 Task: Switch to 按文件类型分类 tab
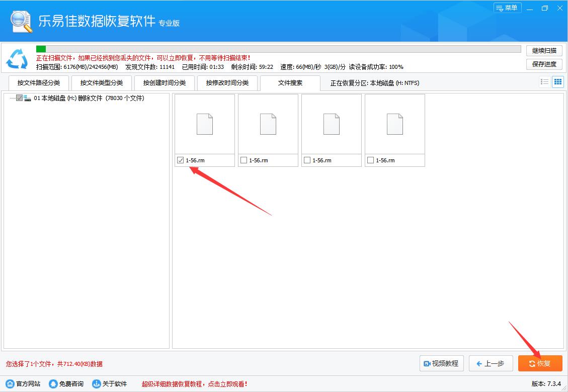pyautogui.click(x=101, y=82)
